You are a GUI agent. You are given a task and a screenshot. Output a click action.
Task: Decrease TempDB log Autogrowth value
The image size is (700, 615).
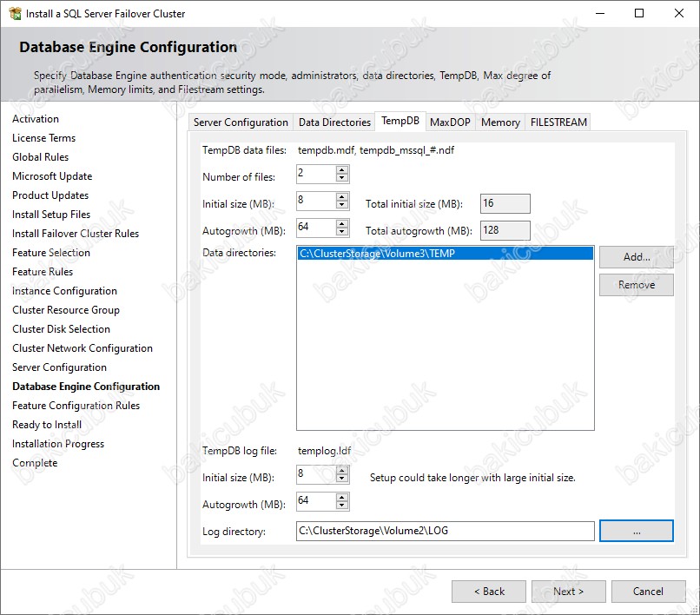point(342,506)
